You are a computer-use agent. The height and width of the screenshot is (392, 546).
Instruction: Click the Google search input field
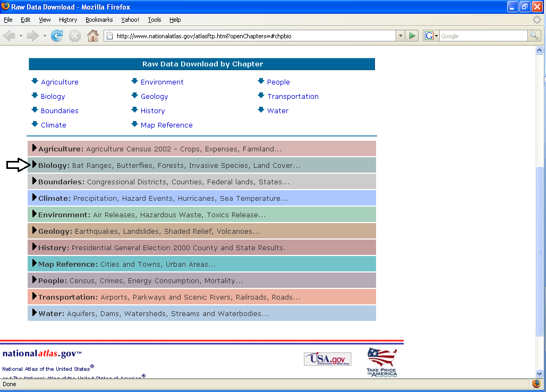click(483, 36)
